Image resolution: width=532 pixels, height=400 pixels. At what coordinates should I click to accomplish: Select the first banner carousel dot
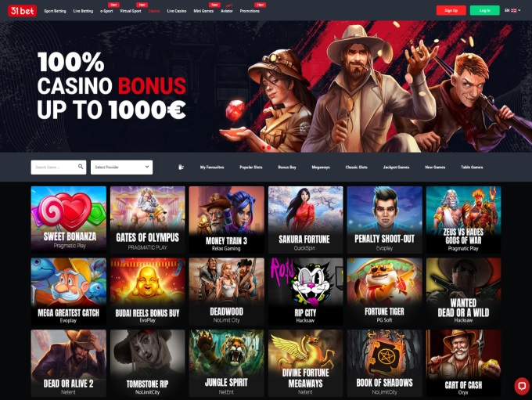[264, 148]
